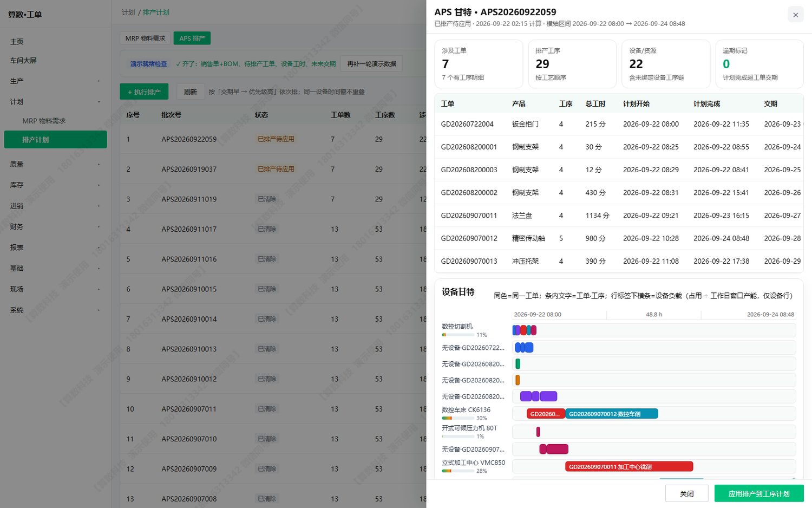This screenshot has width=812, height=508.
Task: Click the 再补一轮演示数据 button
Action: (x=371, y=64)
